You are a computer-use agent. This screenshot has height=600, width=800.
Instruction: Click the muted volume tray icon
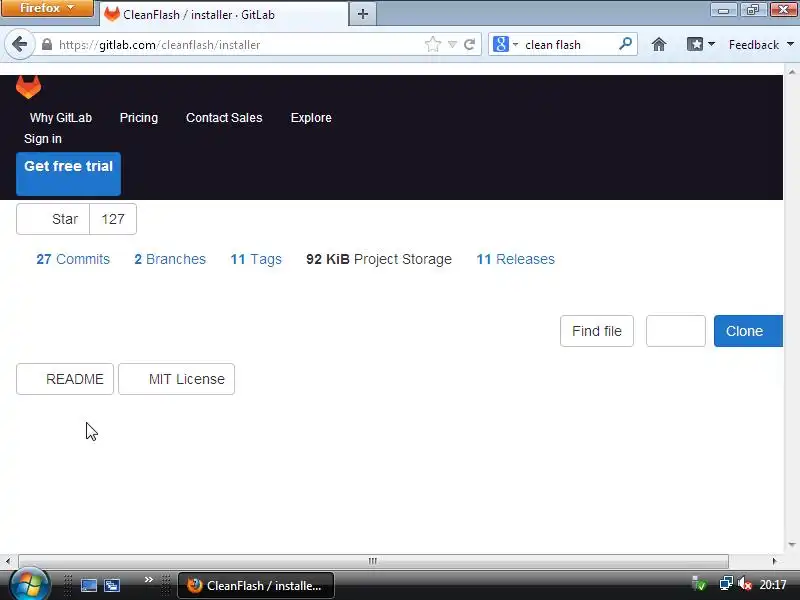(744, 584)
